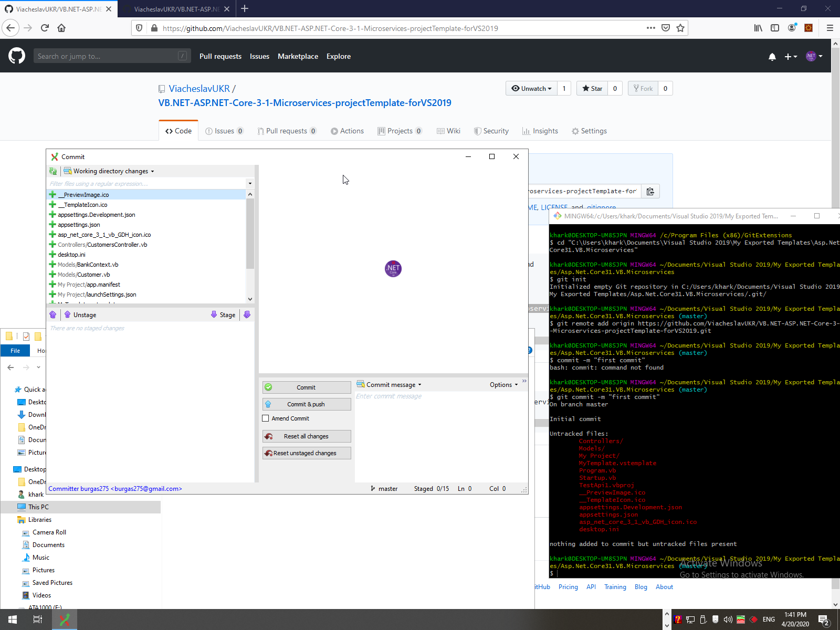The image size is (840, 630).
Task: Open the GitHub user avatar menu
Action: [814, 56]
